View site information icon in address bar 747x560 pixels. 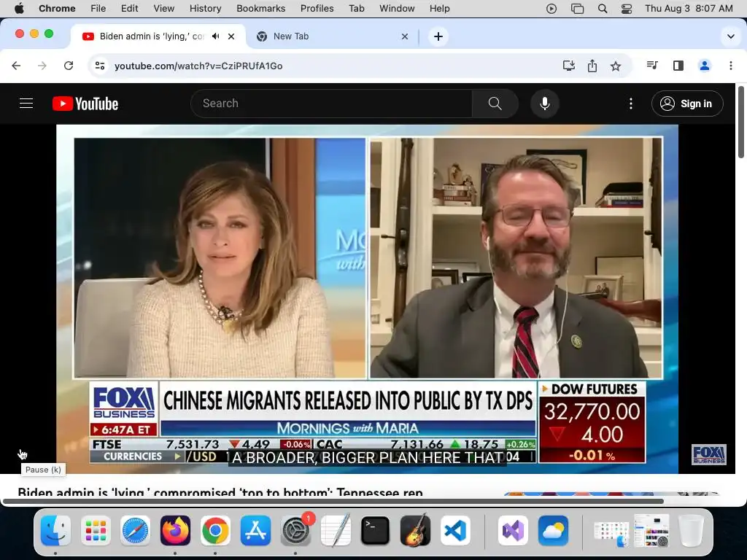pyautogui.click(x=99, y=66)
